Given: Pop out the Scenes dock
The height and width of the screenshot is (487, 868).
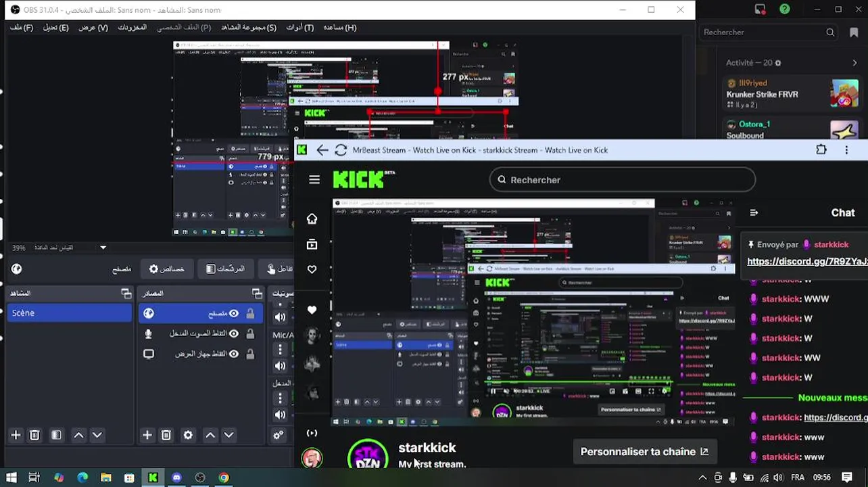Looking at the screenshot, I should pyautogui.click(x=126, y=293).
